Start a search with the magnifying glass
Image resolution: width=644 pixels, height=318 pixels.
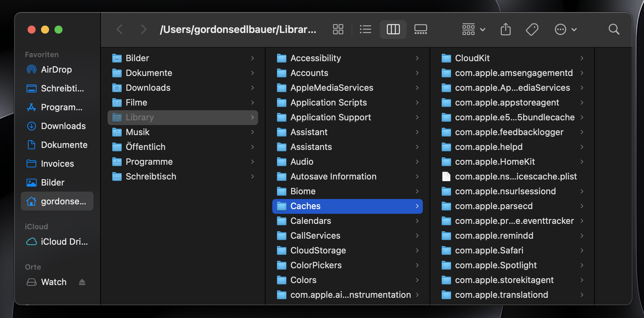coord(614,29)
